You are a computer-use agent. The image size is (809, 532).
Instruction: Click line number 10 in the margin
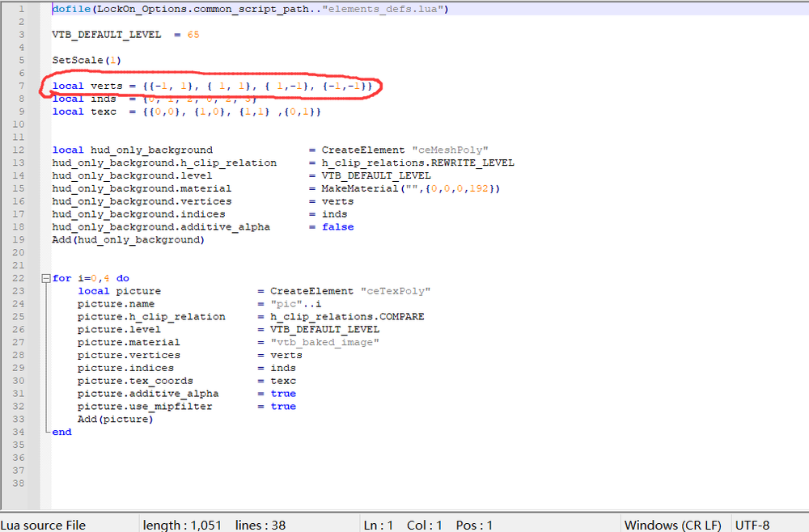pyautogui.click(x=19, y=125)
